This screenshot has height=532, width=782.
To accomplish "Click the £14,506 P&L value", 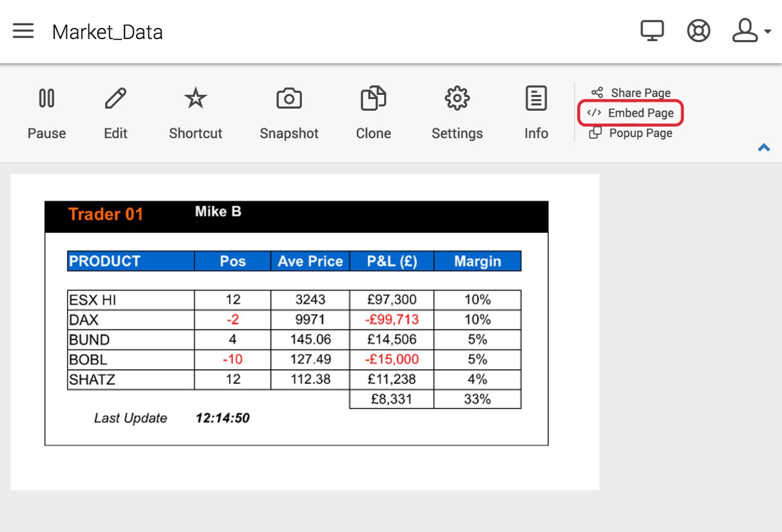I will [392, 339].
